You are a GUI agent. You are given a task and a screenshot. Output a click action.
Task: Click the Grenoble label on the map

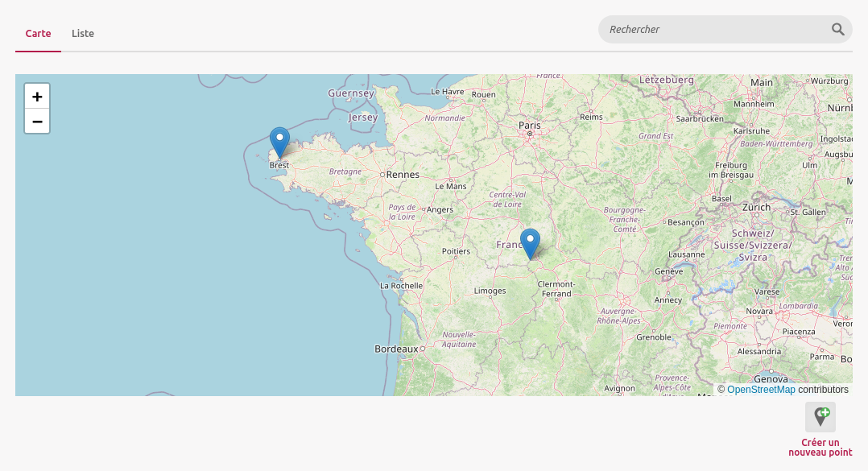point(654,337)
